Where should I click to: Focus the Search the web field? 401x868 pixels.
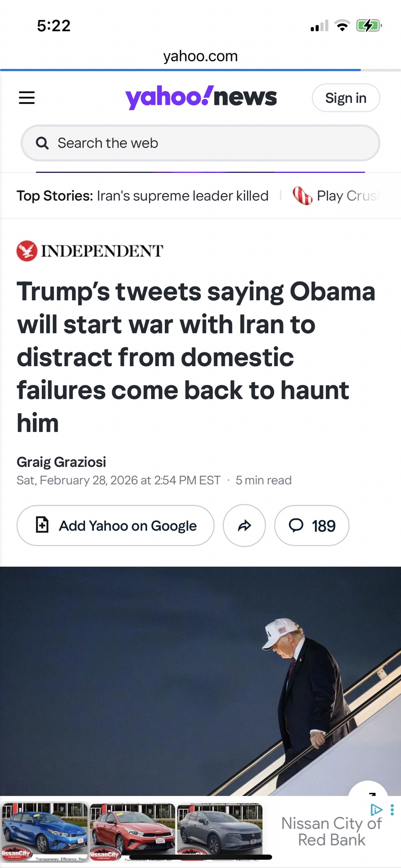200,143
